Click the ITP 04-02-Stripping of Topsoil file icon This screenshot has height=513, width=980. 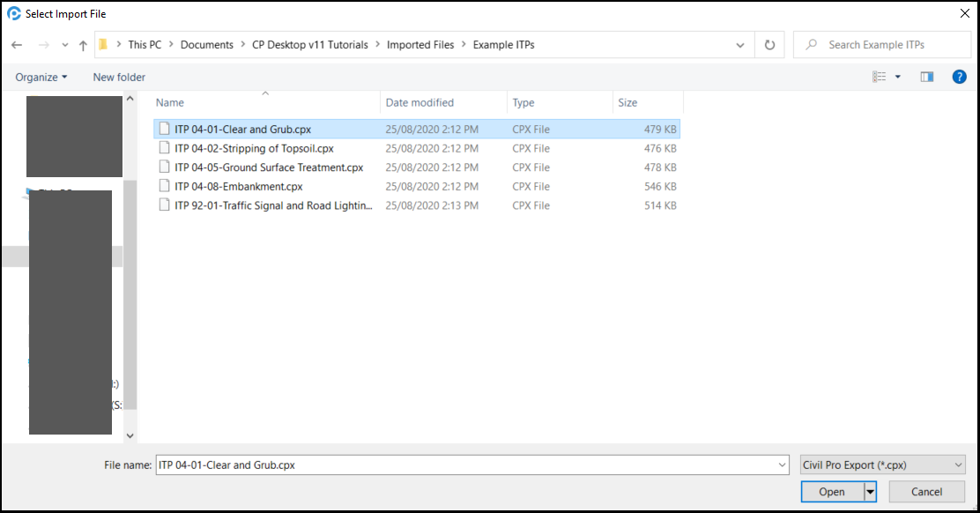[164, 148]
